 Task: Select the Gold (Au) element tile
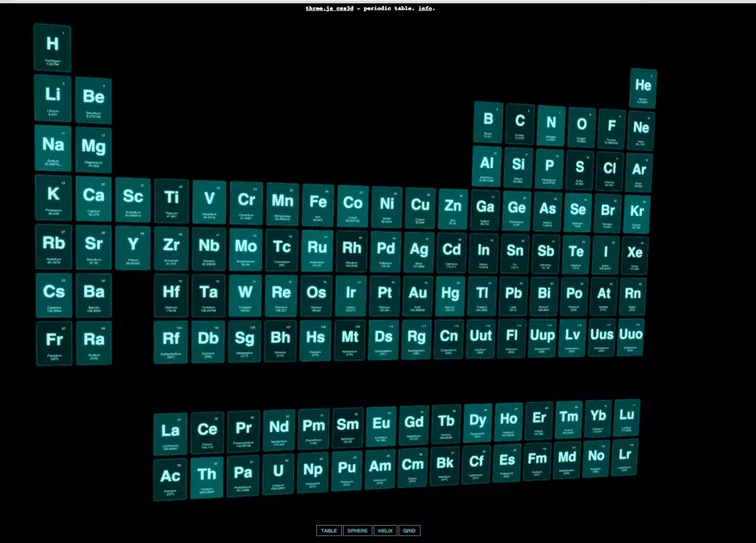pyautogui.click(x=418, y=296)
